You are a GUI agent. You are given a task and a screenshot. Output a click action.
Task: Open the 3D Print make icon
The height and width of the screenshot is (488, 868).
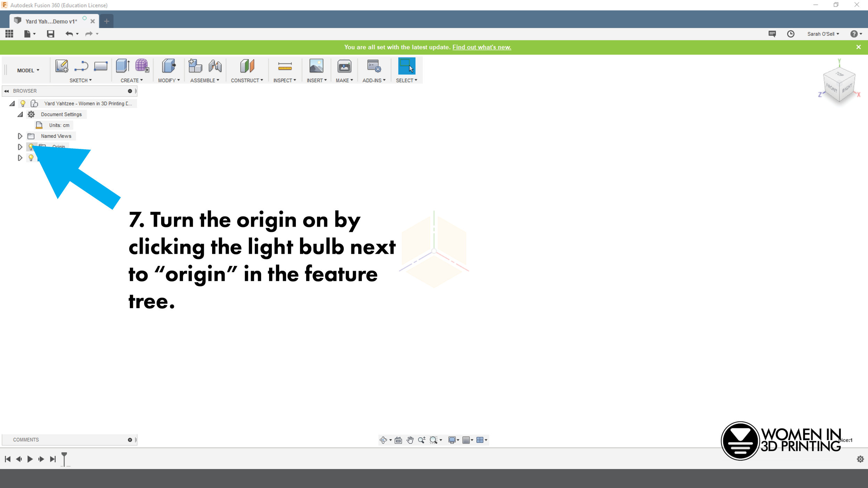click(x=344, y=66)
